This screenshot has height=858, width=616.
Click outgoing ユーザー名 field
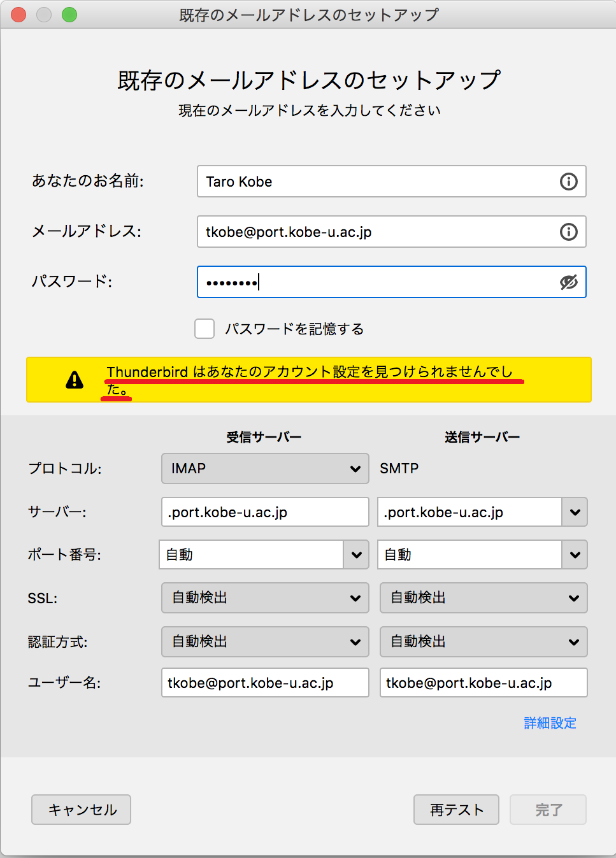click(483, 683)
